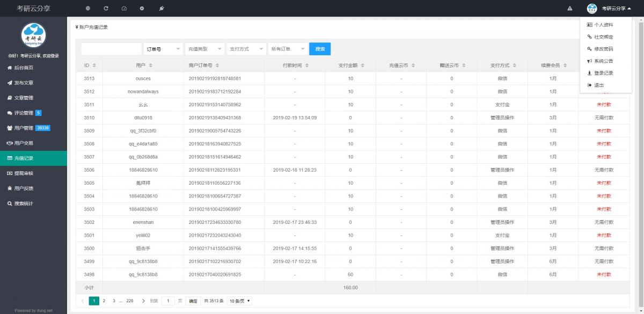644x314 pixels.
Task: Select 社交绑定 from user menu
Action: point(605,37)
